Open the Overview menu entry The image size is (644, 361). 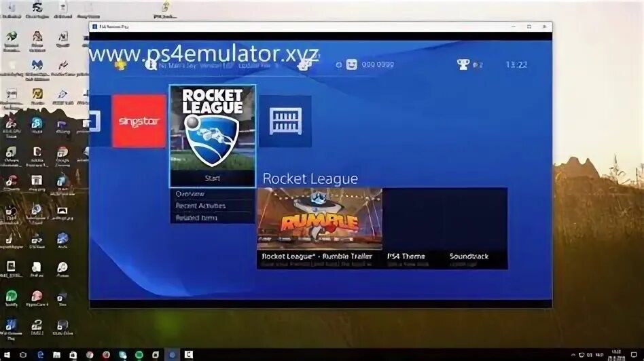pos(213,193)
